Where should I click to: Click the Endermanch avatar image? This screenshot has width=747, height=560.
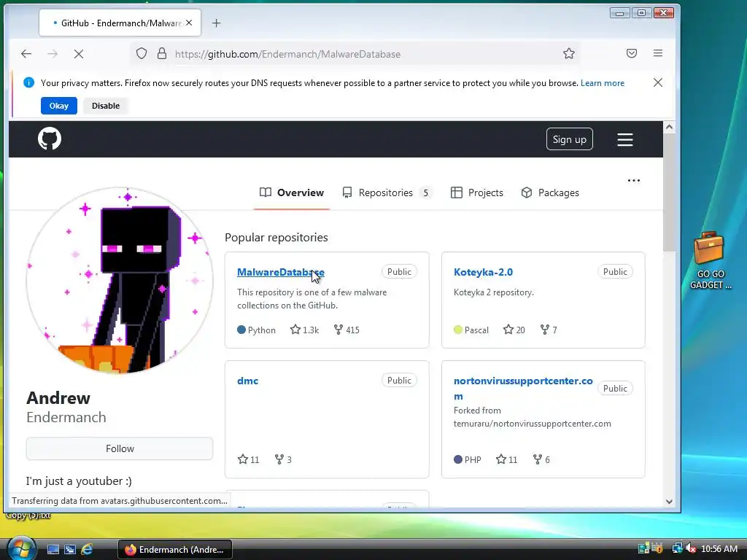[x=120, y=281]
